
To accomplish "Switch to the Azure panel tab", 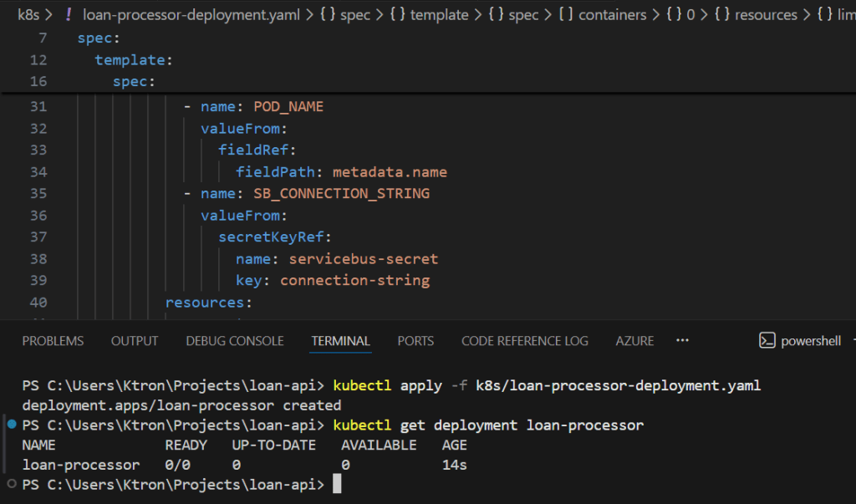I will point(634,341).
